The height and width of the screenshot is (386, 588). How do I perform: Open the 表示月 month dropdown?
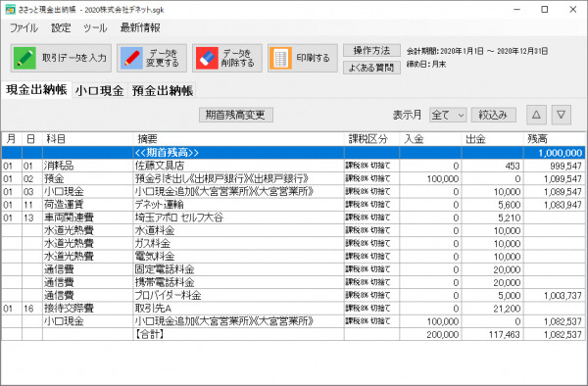click(x=448, y=115)
